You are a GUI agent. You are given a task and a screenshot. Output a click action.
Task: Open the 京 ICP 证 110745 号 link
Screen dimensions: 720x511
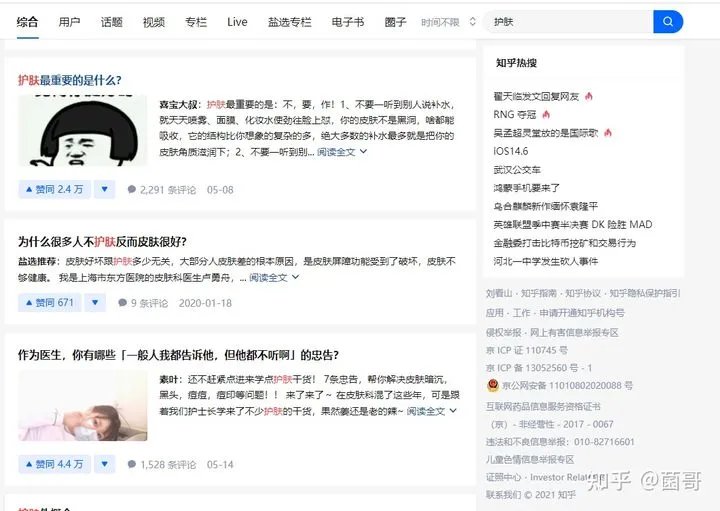pyautogui.click(x=527, y=350)
